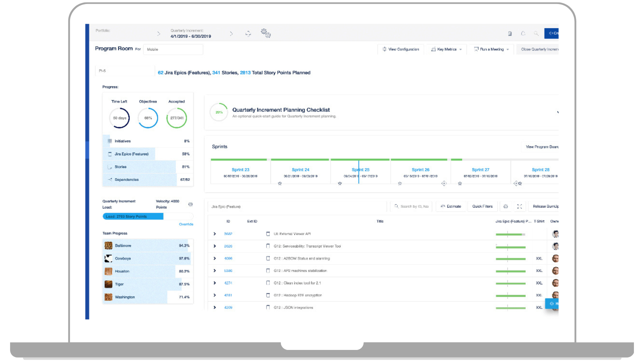644x362 pixels.
Task: Click the star icon under Sprint 24
Action: [x=280, y=183]
